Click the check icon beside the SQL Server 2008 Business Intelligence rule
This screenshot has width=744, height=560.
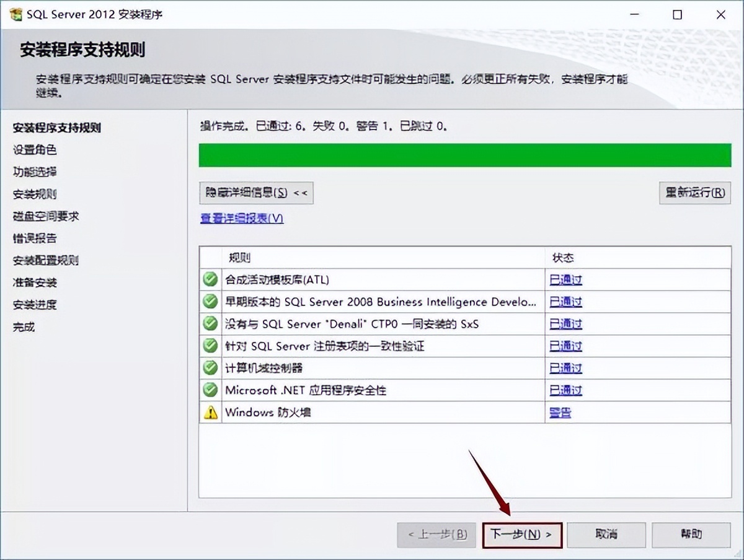point(210,302)
